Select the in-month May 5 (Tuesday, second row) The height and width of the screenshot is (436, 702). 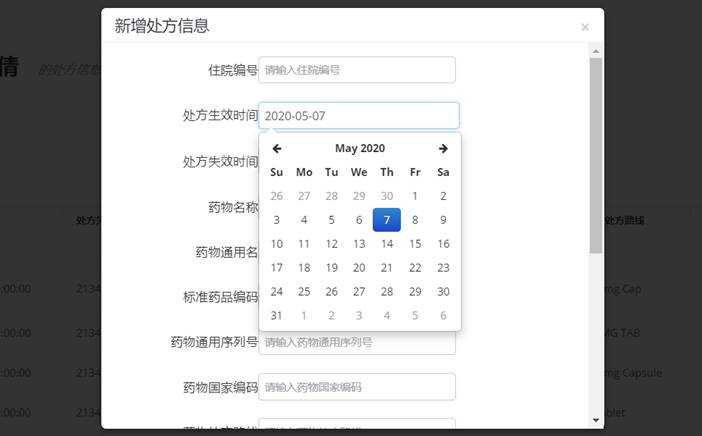[332, 220]
